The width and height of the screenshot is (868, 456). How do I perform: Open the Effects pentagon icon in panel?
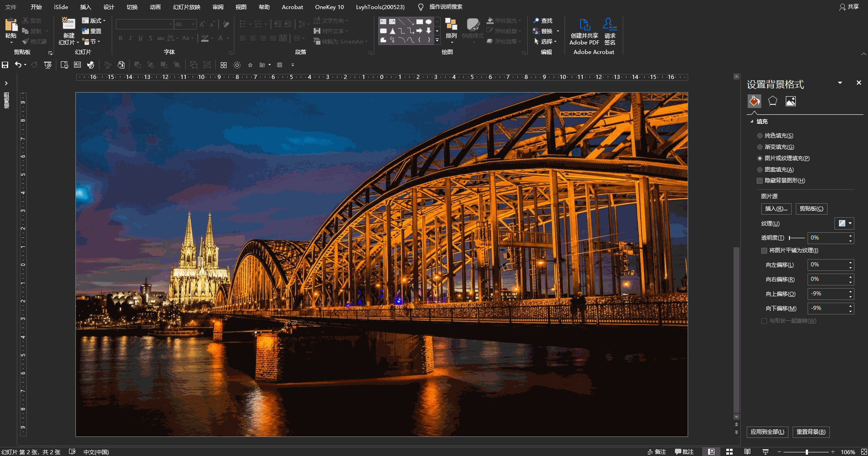tap(772, 101)
